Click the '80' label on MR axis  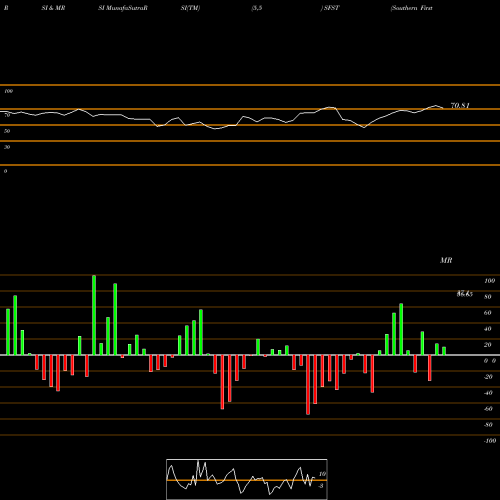[x=488, y=297]
